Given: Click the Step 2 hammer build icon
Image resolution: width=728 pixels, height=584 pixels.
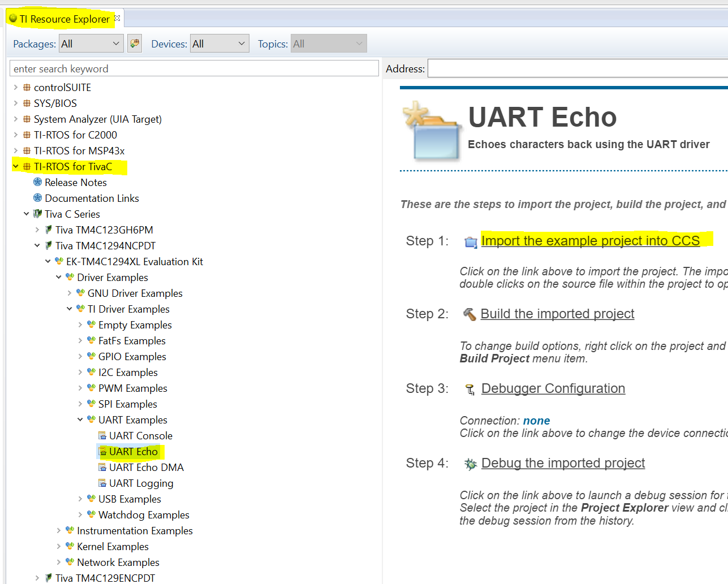Looking at the screenshot, I should click(x=469, y=314).
